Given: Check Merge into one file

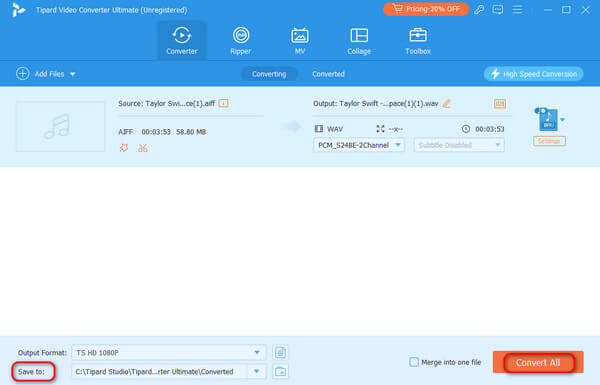Looking at the screenshot, I should coord(414,362).
